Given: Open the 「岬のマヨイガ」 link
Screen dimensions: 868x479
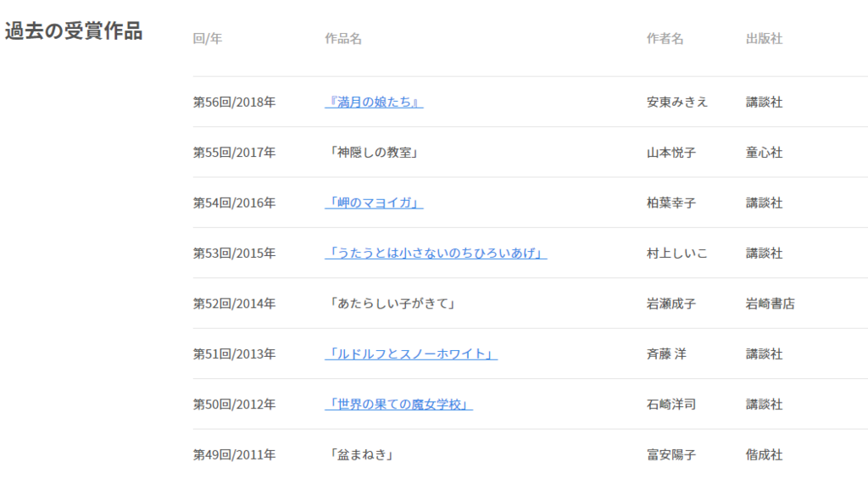Looking at the screenshot, I should pos(374,203).
